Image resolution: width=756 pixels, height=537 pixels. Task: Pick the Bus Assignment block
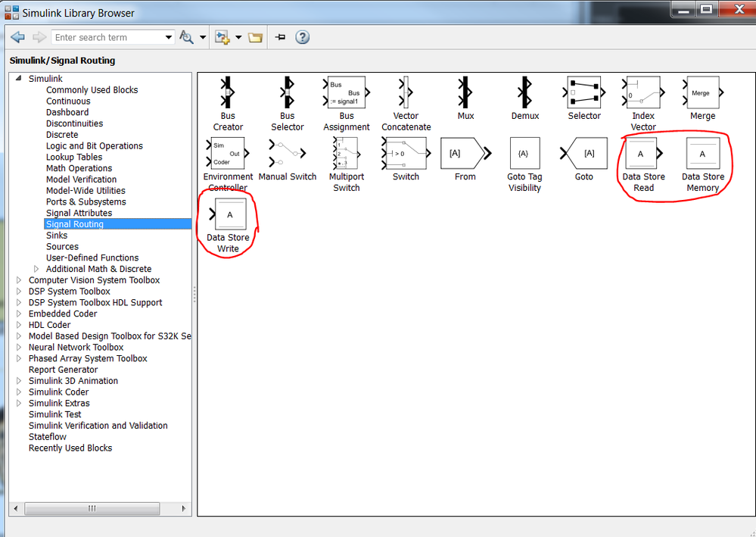(346, 92)
